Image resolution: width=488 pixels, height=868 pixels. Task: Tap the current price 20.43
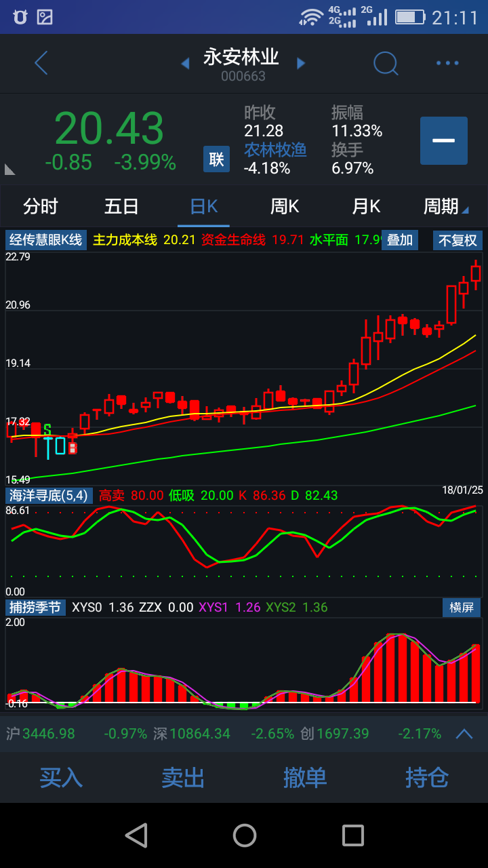109,128
